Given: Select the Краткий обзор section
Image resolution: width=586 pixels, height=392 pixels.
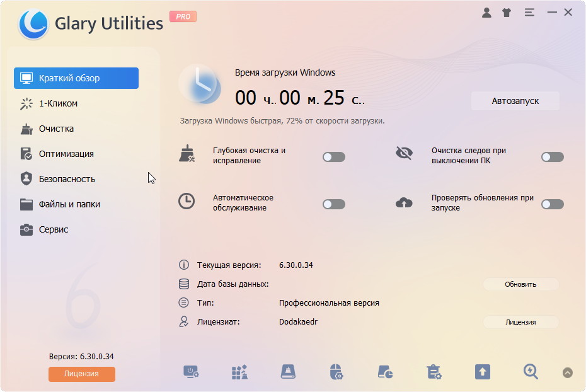Looking at the screenshot, I should (x=76, y=78).
